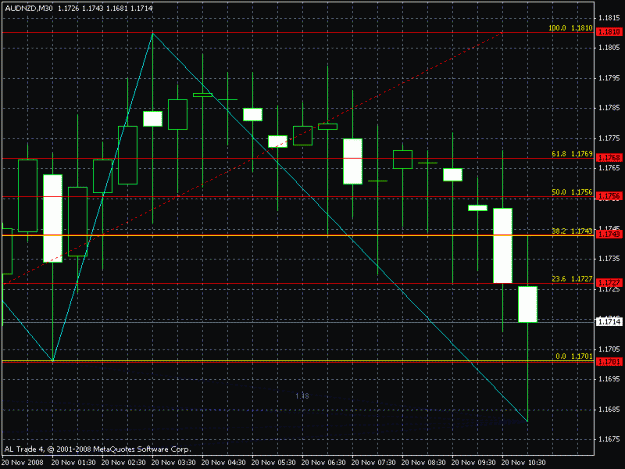
Task: Click the red 1.1768 price tag on the axis
Action: (x=609, y=158)
